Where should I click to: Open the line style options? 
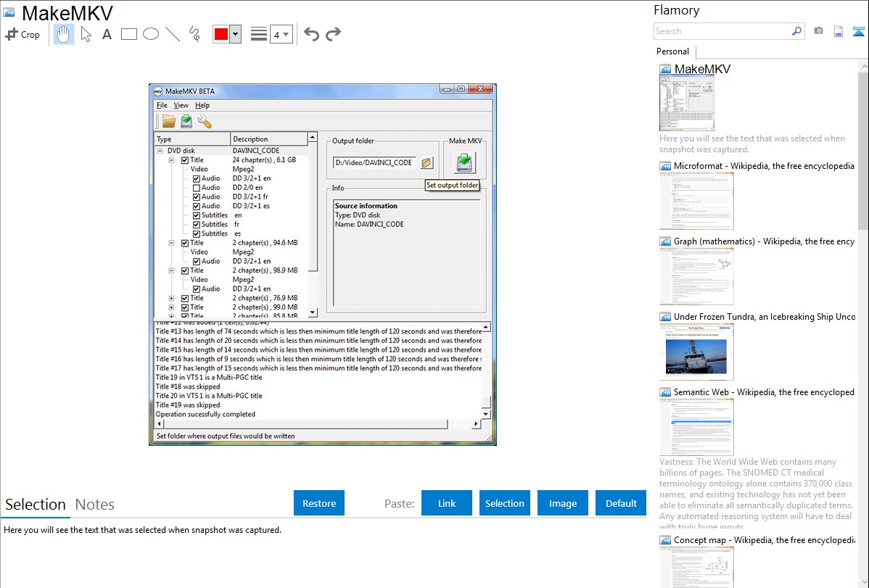pos(259,34)
